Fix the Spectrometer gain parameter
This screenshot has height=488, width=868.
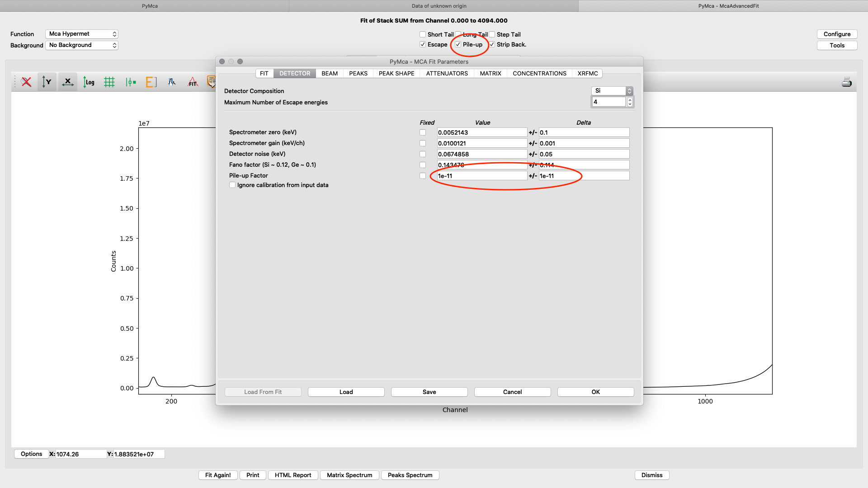(423, 143)
